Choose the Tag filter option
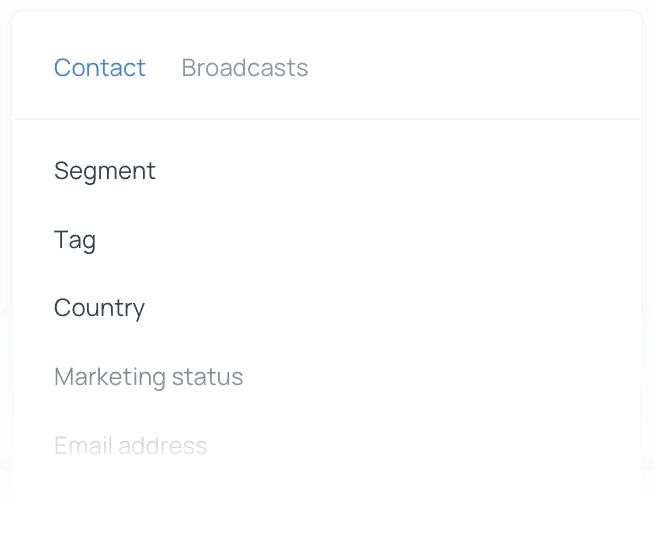Viewport: 654px width, 543px height. [75, 240]
